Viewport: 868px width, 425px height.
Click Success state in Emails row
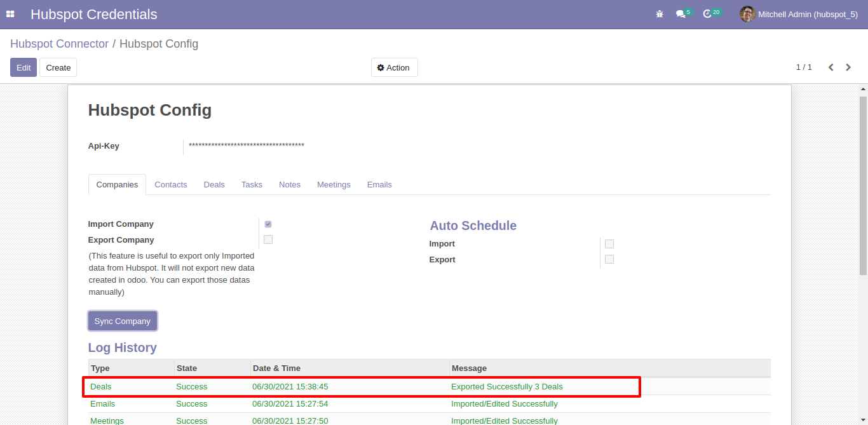coord(192,404)
